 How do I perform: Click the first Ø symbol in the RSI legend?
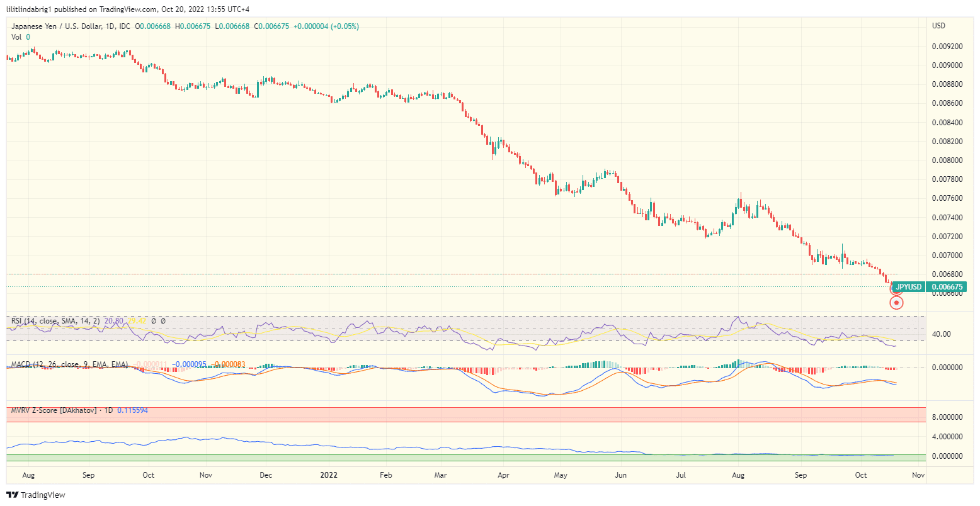[x=154, y=321]
